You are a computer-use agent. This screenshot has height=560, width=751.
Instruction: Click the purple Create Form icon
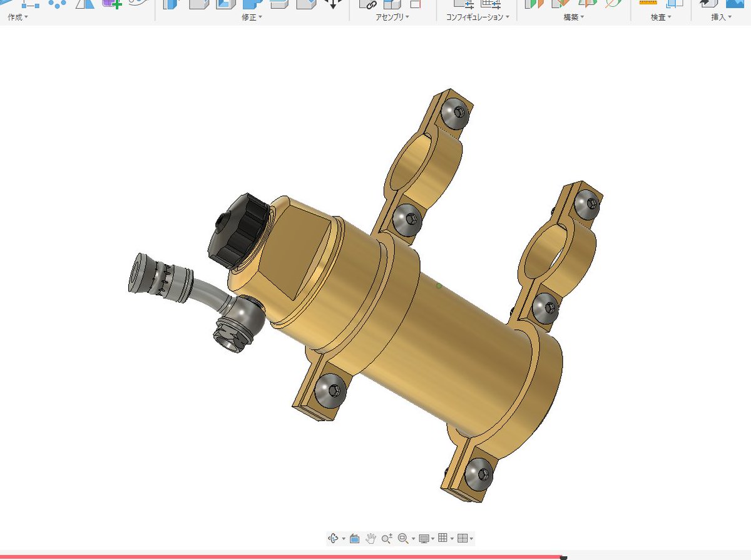tap(112, 3)
